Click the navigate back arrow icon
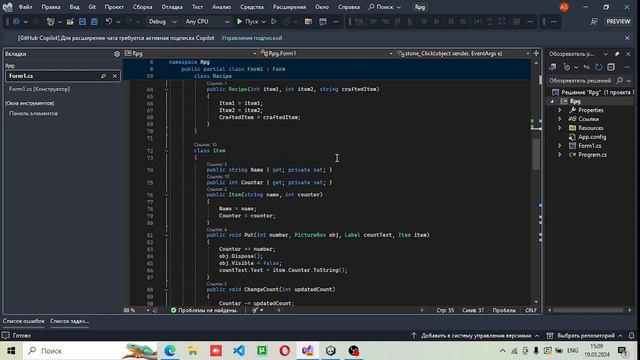Image resolution: width=640 pixels, height=360 pixels. (16, 22)
